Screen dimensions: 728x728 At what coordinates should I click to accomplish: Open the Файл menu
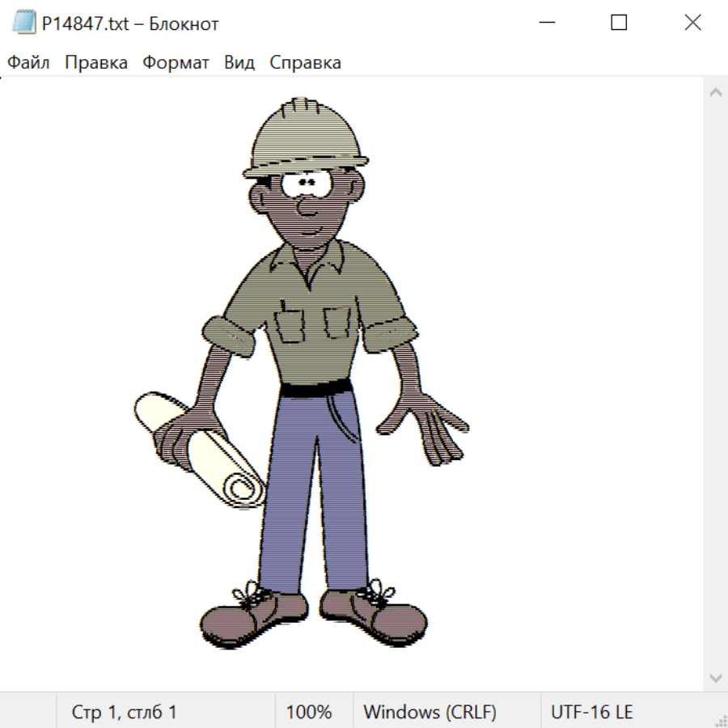tap(28, 63)
